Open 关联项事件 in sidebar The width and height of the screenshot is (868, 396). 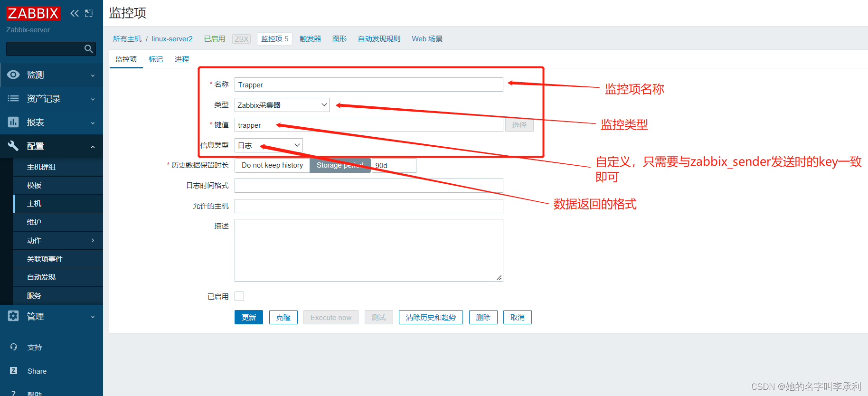tap(58, 259)
